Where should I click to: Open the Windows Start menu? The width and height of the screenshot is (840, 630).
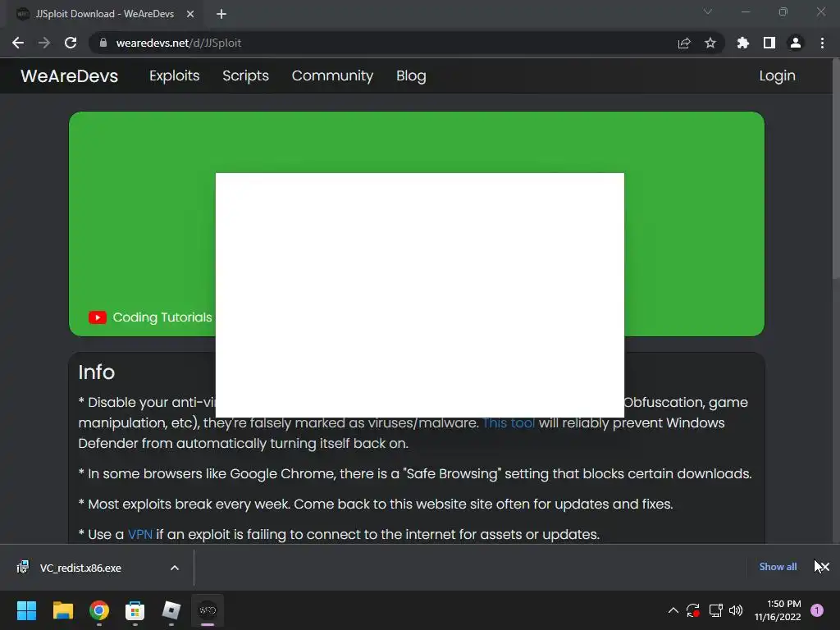coord(26,610)
